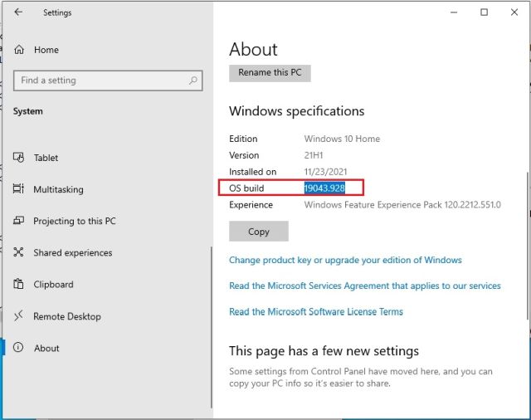Click the Settings window title
This screenshot has height=420, width=531.
pyautogui.click(x=57, y=13)
